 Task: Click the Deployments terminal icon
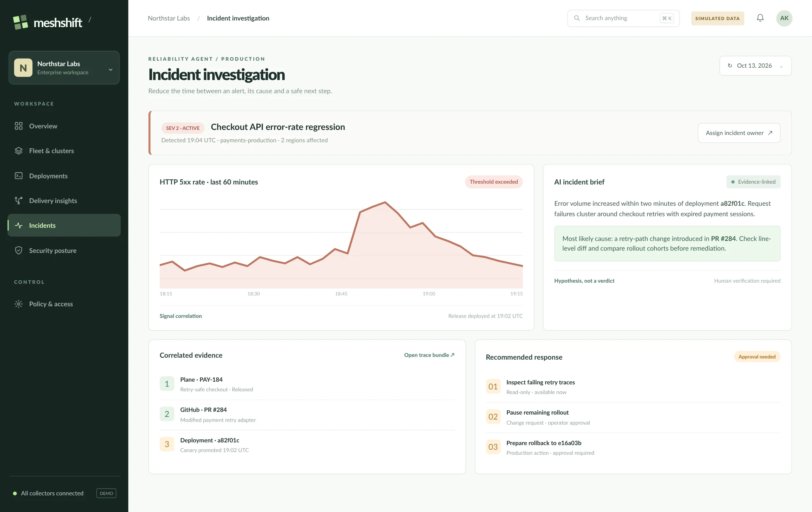(x=19, y=176)
